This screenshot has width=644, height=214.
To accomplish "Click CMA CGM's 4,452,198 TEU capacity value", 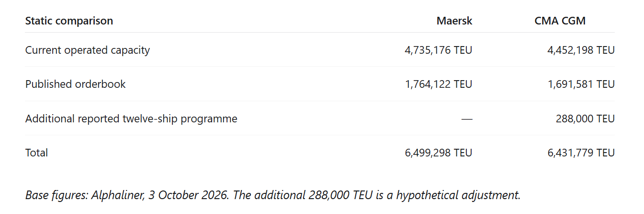I will (581, 50).
